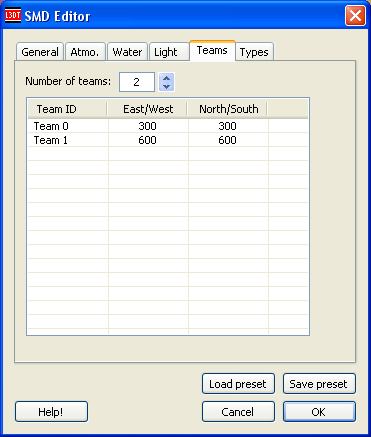Select the Team 1 row label
Screen dimensions: 371x437
tap(51, 140)
